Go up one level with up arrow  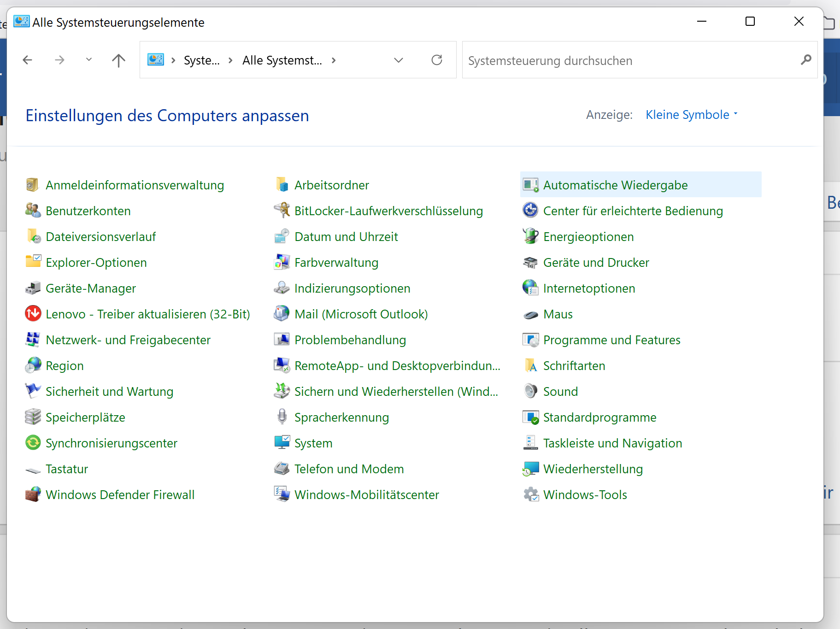coord(118,60)
